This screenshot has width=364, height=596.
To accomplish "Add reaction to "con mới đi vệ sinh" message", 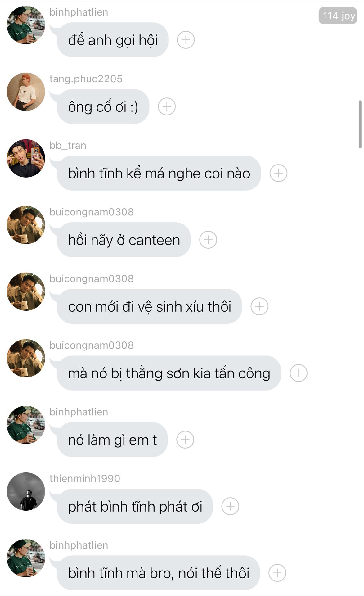I will 259,306.
